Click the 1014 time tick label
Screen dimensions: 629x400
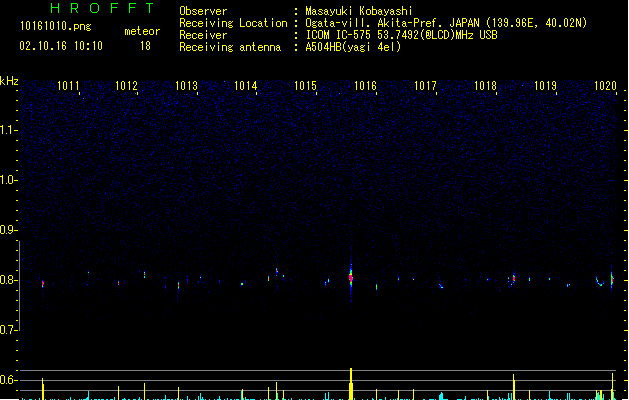point(246,86)
